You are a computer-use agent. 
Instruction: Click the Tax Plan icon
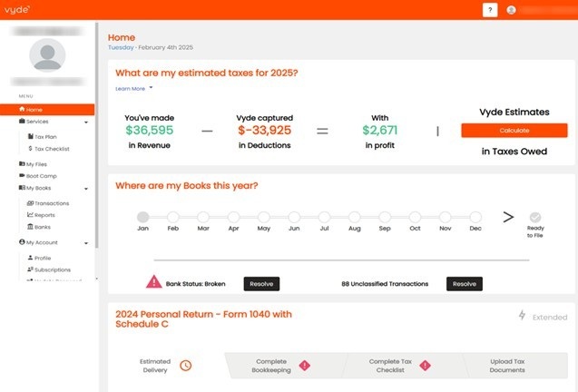click(x=31, y=136)
